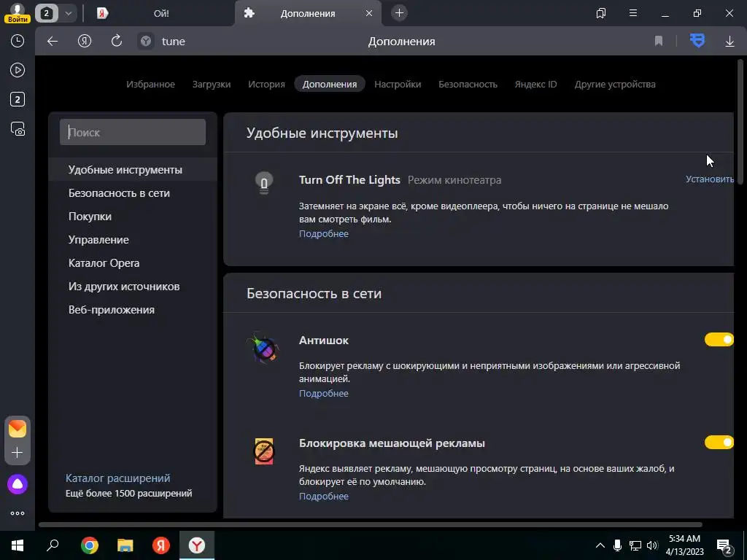Launch Alice assistant purple icon
This screenshot has height=560, width=747.
tap(18, 484)
